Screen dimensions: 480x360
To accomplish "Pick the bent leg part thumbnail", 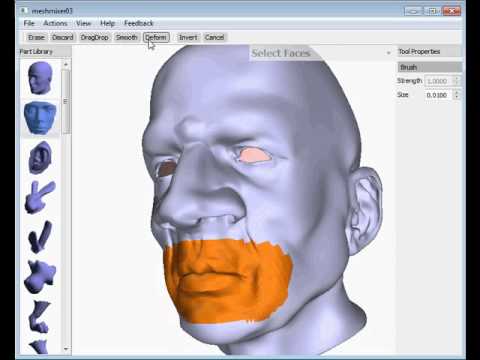I will point(39,316).
